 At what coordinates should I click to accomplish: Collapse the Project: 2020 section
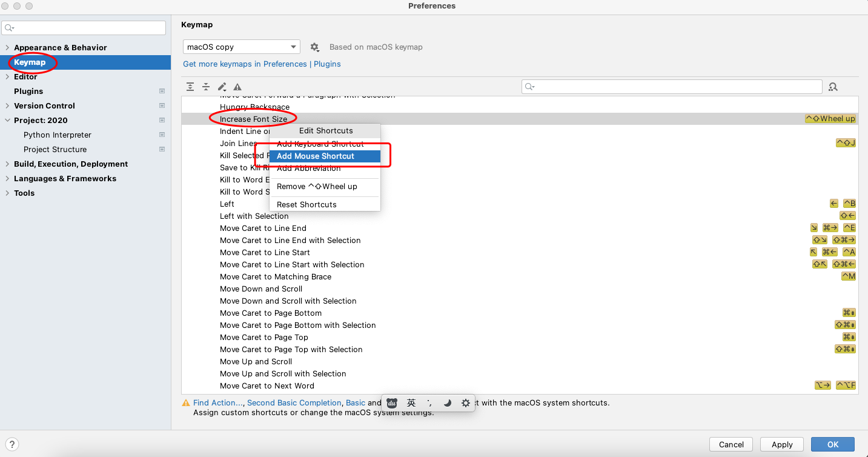coord(7,120)
